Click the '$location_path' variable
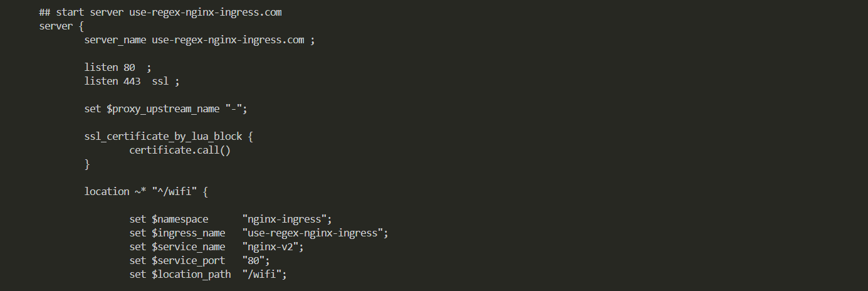The image size is (868, 291). click(191, 274)
